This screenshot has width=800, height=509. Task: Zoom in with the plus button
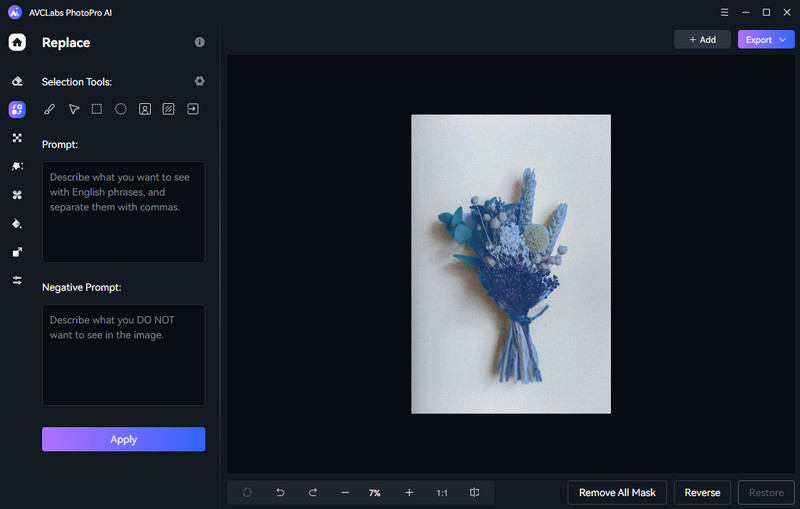[409, 493]
